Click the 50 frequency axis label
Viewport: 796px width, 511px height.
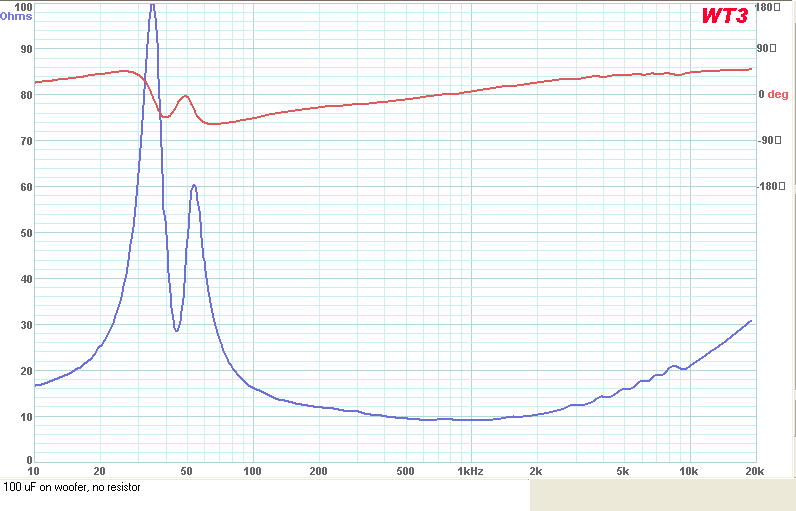pos(186,471)
